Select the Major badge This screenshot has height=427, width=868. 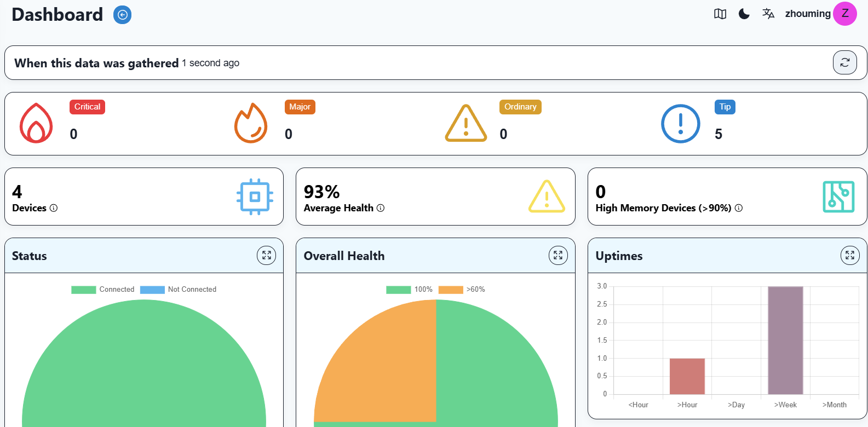300,107
